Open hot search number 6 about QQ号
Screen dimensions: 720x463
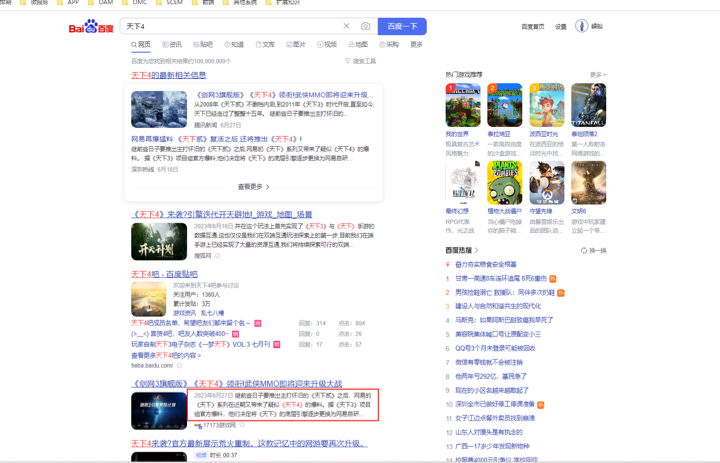[x=495, y=348]
